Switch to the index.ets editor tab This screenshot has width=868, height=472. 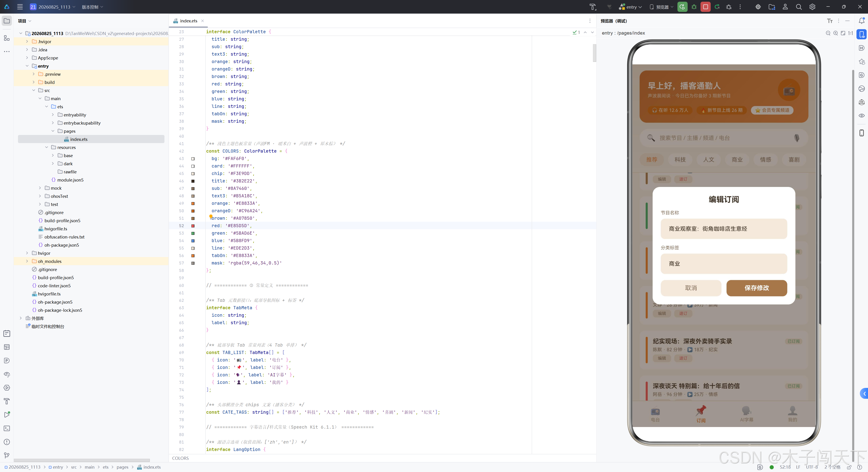click(x=189, y=21)
